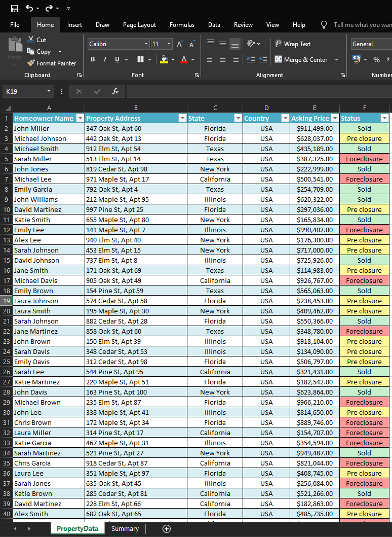Image resolution: width=392 pixels, height=537 pixels.
Task: Open the Status column filter dropdown
Action: (384, 118)
